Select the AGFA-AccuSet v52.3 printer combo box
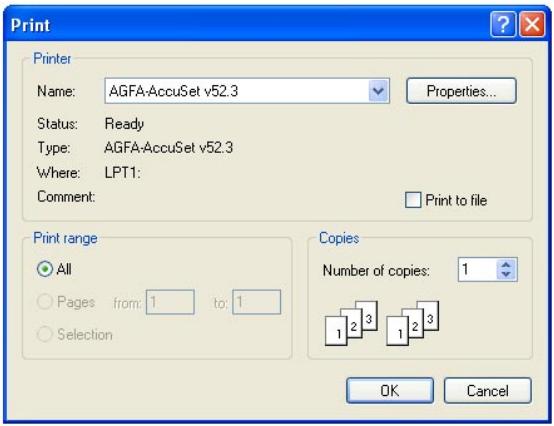Viewport: 554px width, 426px height. 247,91
